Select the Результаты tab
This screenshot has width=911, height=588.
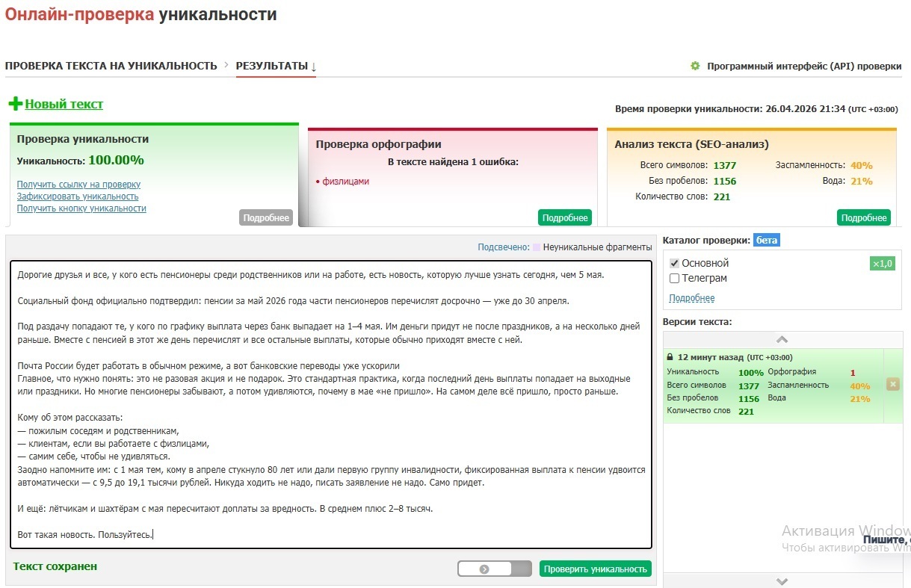276,66
